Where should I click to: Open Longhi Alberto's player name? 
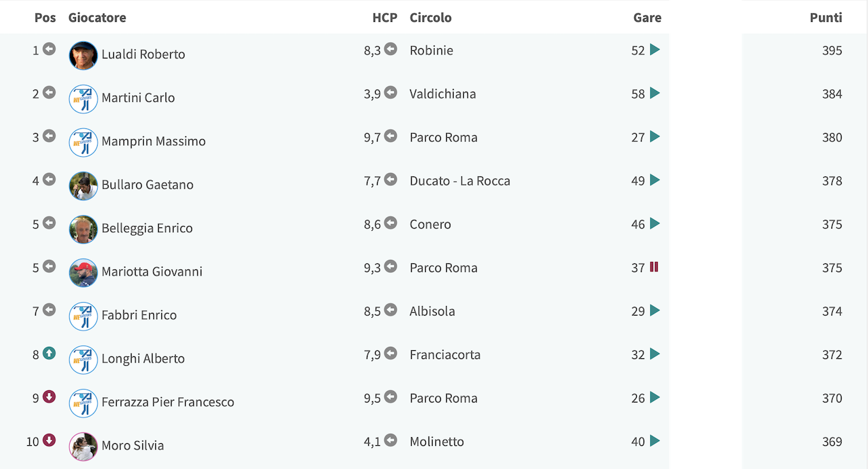(143, 358)
